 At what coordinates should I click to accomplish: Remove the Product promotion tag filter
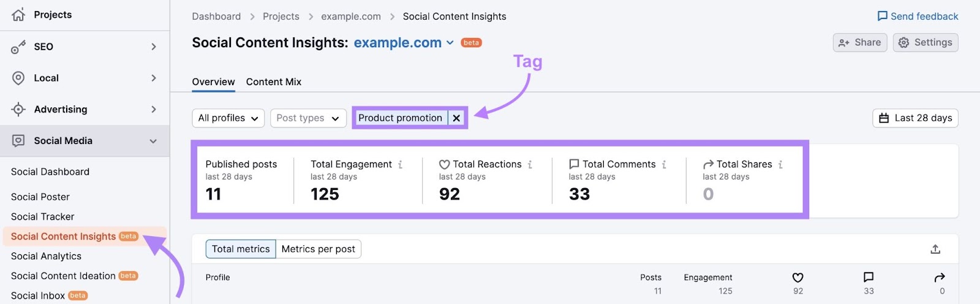click(456, 118)
